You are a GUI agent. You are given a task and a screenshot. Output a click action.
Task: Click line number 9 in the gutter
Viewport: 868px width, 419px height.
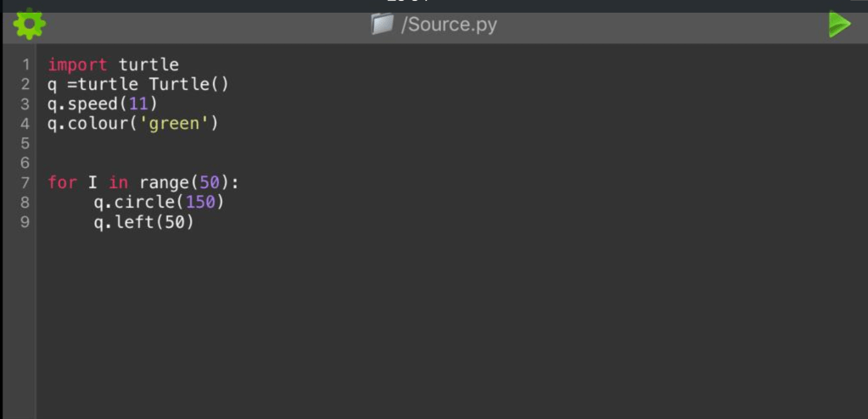click(25, 222)
